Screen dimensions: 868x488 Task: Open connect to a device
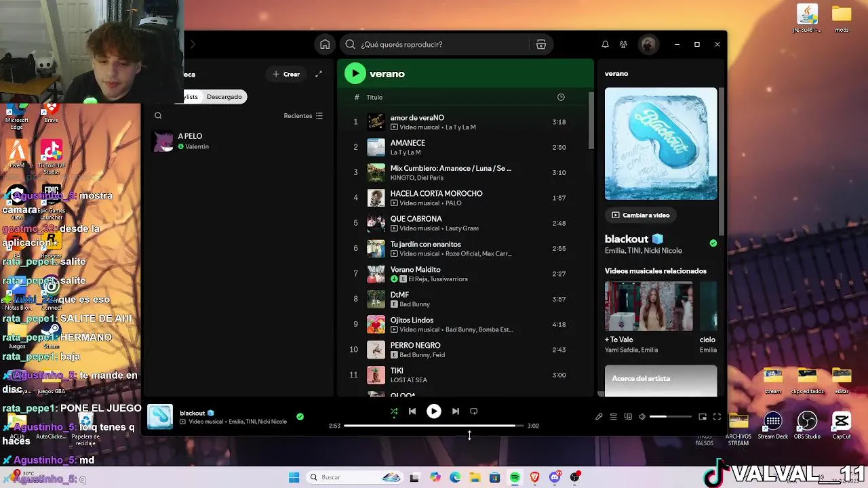coord(628,417)
